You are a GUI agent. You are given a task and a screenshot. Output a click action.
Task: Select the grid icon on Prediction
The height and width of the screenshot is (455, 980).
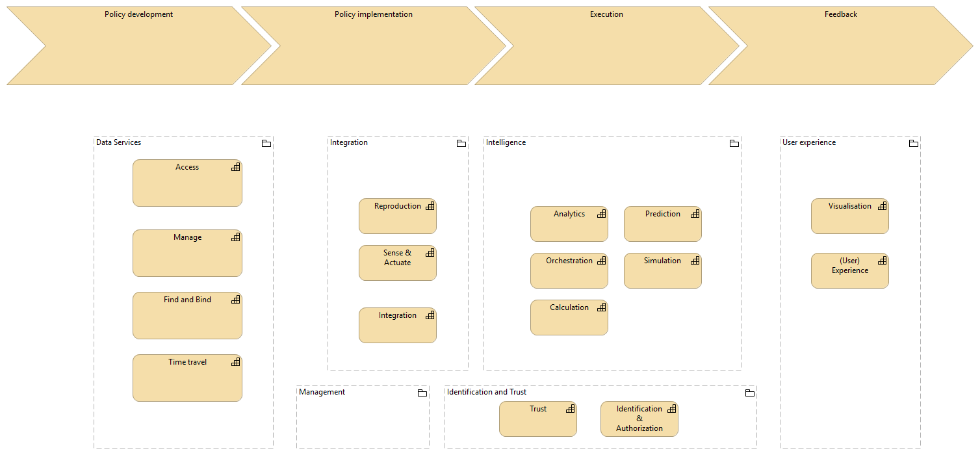click(x=695, y=213)
